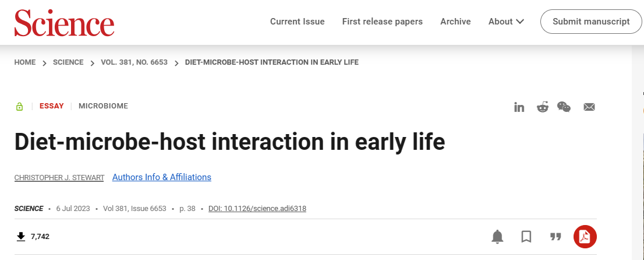The width and height of the screenshot is (644, 260).
Task: Open Current Issue menu item
Action: point(298,22)
